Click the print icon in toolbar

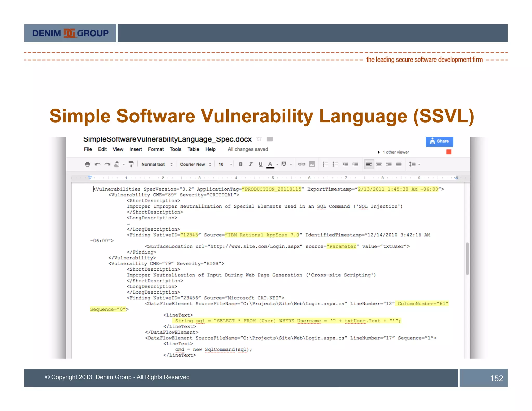click(x=87, y=164)
